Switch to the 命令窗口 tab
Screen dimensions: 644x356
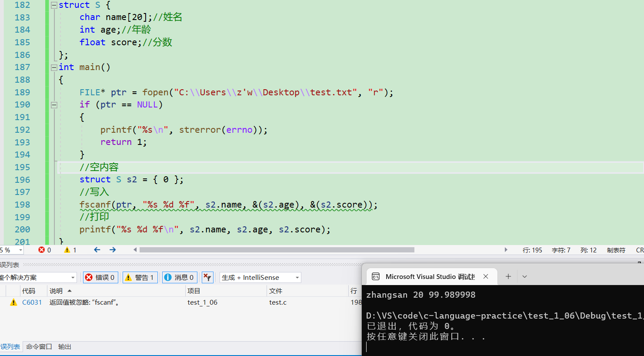[x=39, y=347]
